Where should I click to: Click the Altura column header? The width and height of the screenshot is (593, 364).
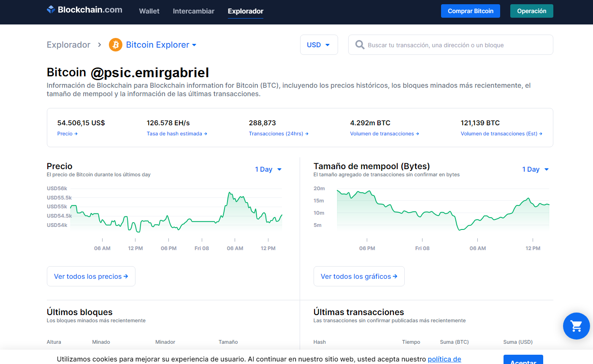[x=54, y=342]
